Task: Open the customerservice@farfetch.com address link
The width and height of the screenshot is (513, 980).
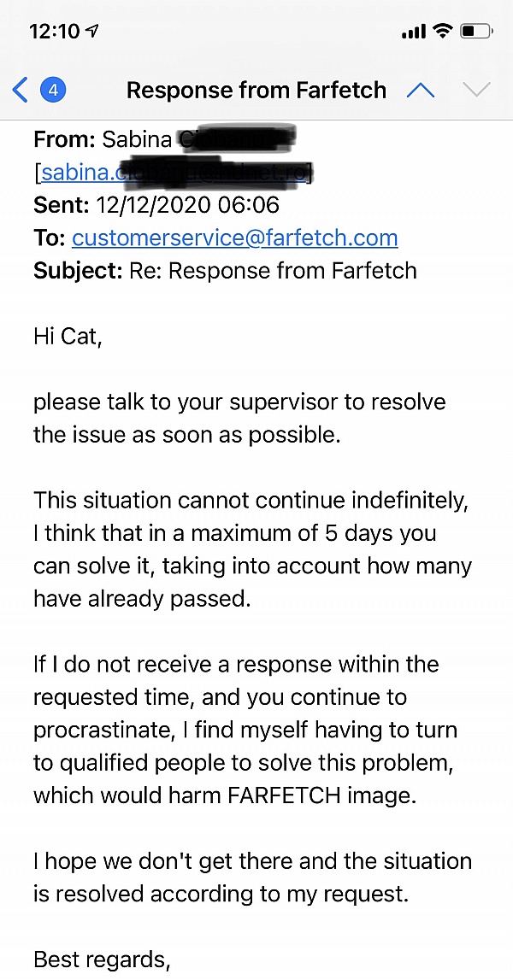Action: pyautogui.click(x=234, y=238)
